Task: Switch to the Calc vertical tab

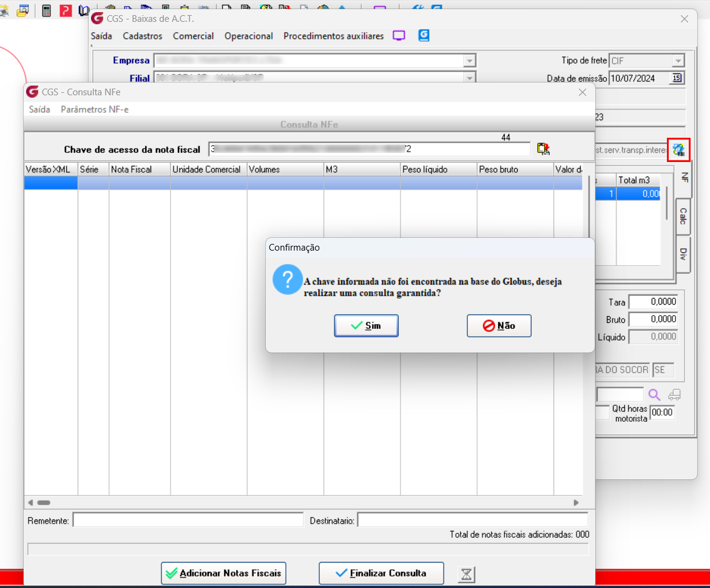Action: [683, 217]
